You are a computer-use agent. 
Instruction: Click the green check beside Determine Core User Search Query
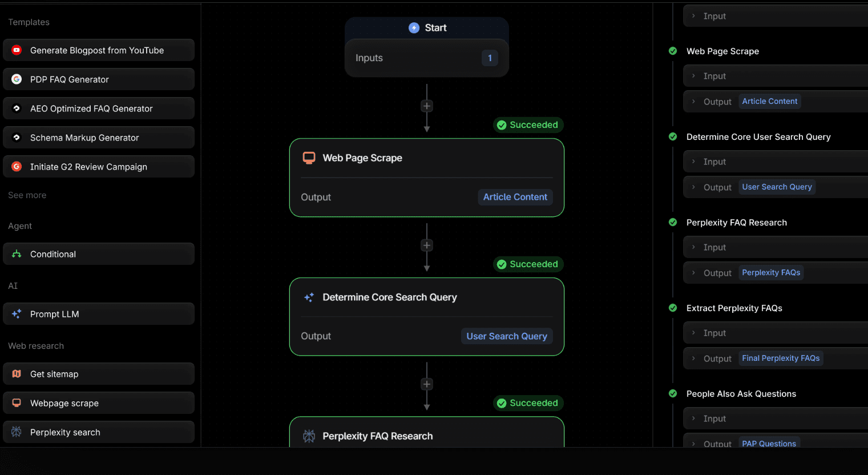tap(673, 136)
